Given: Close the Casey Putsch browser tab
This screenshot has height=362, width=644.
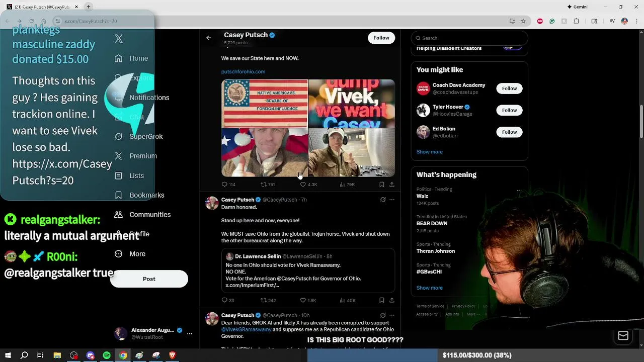Looking at the screenshot, I should pos(76,7).
